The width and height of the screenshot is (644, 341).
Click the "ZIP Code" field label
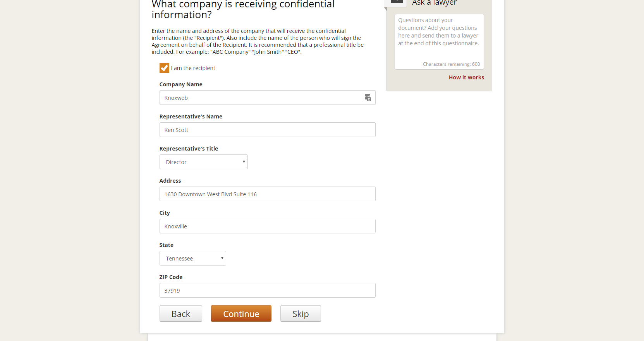171,277
